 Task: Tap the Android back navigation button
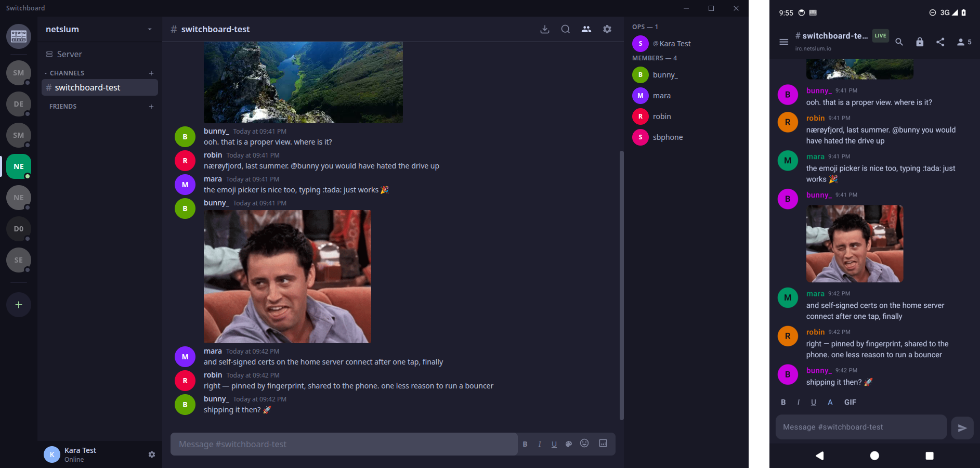point(820,456)
